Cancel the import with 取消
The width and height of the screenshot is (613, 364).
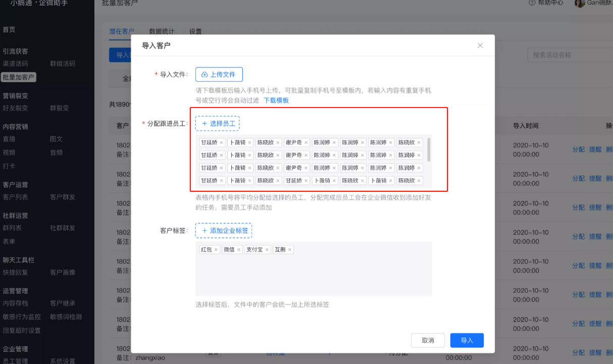(428, 340)
